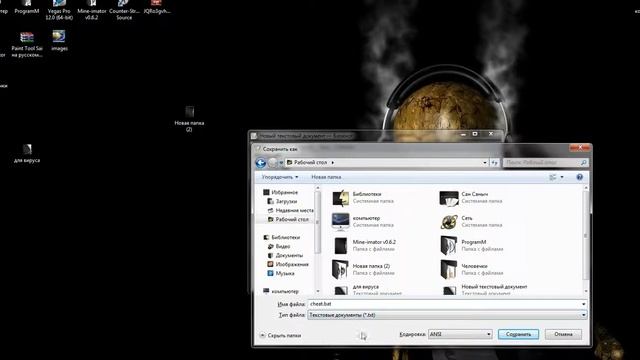Go back using the blue Back arrow

pyautogui.click(x=260, y=162)
